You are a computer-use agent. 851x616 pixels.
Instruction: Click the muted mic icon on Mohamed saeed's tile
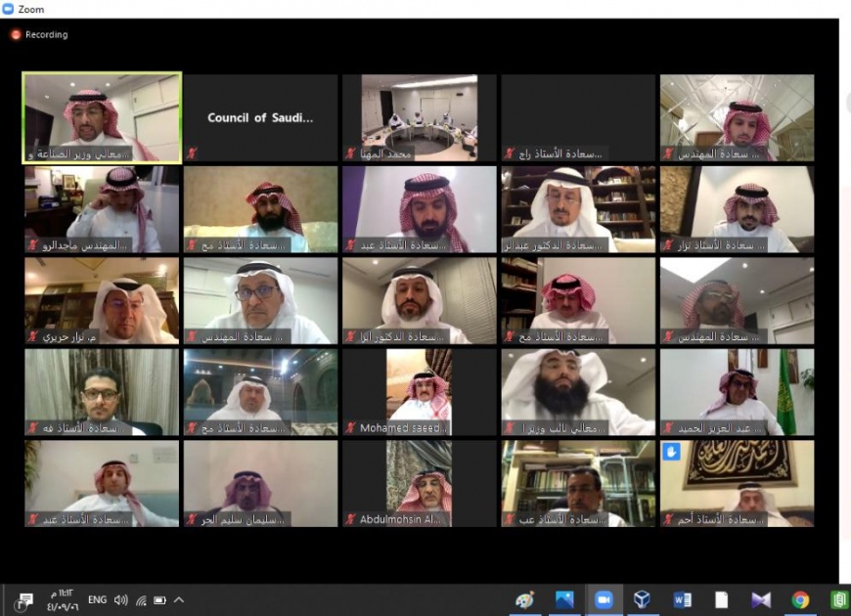point(351,428)
